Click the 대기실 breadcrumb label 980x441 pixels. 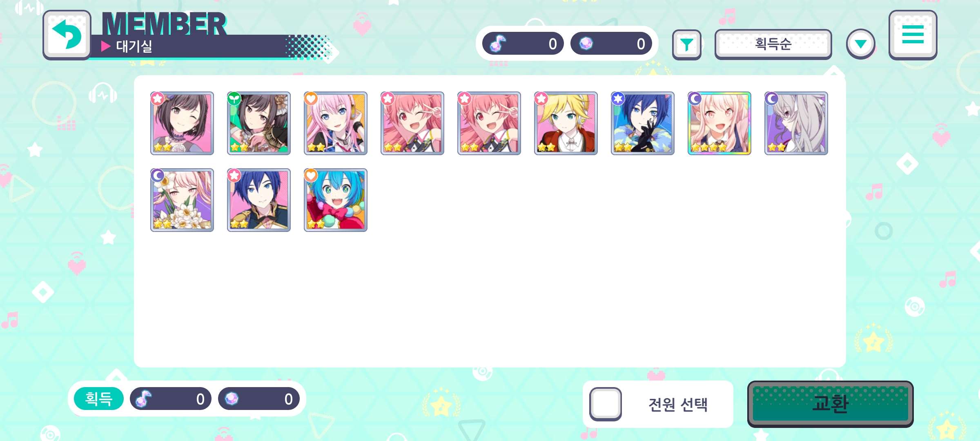click(134, 46)
